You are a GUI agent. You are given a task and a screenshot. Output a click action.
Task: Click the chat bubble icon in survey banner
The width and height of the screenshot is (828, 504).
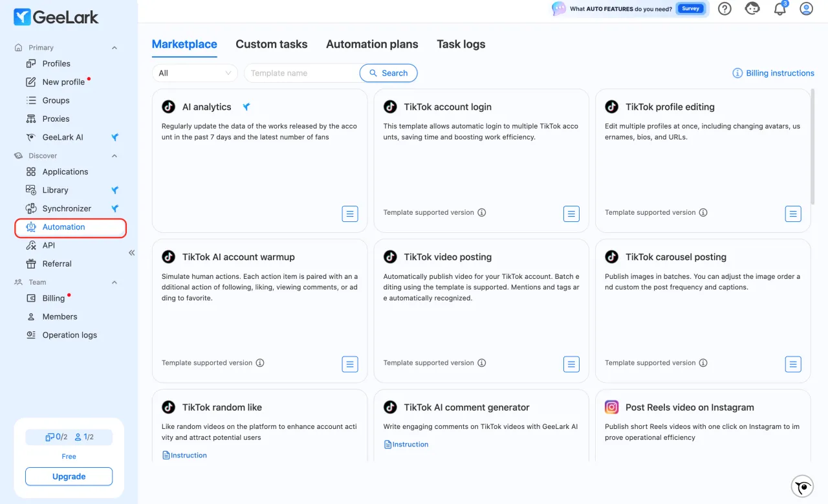coord(559,8)
